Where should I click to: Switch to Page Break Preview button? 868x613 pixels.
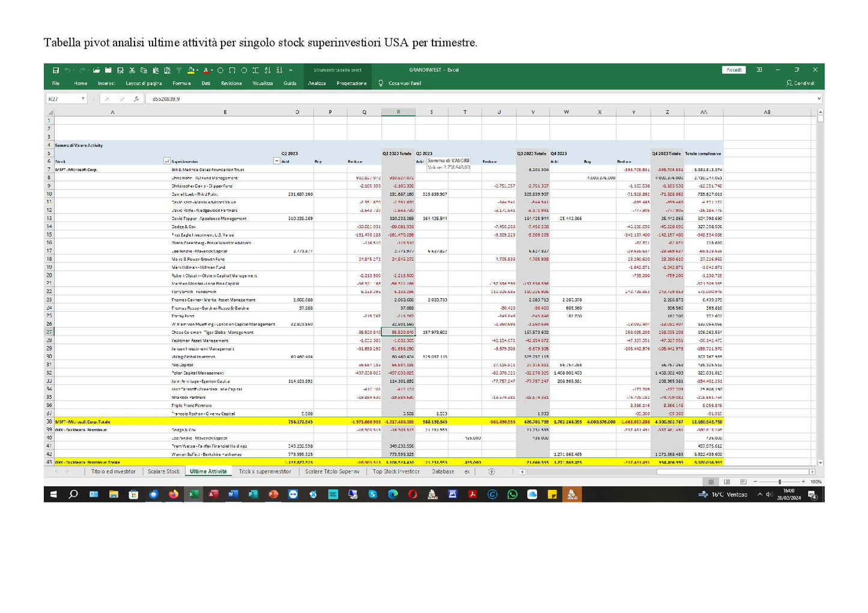click(x=743, y=482)
